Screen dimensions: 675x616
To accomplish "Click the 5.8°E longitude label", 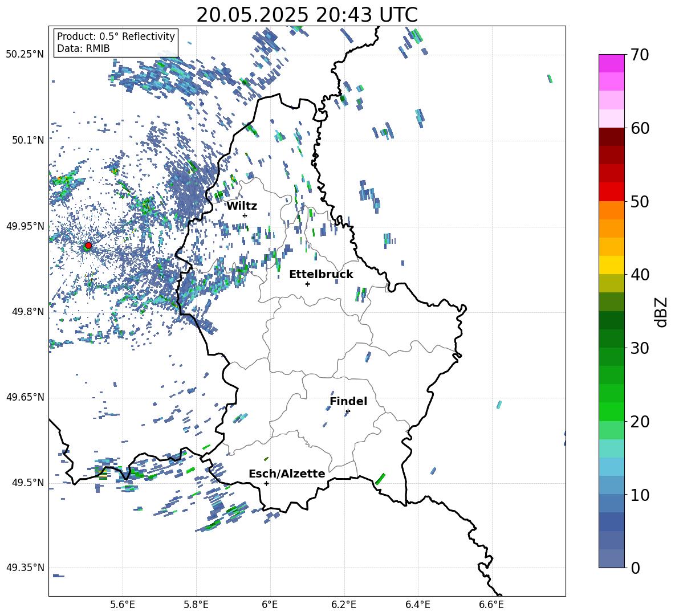I will 196,605.
